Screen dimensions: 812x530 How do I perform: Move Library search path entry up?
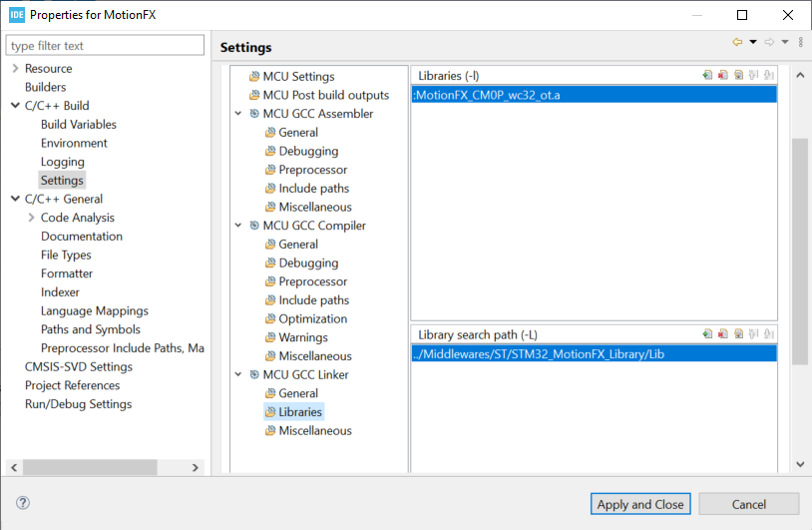pos(754,334)
